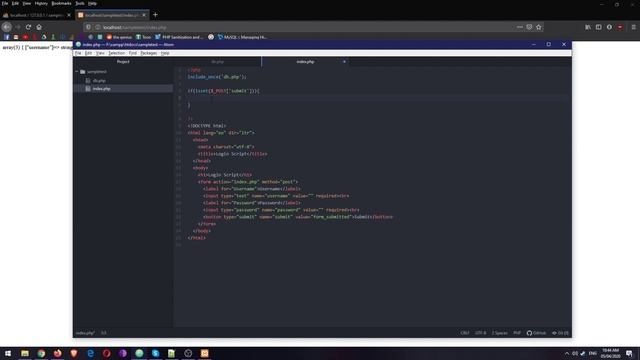Screen dimensions: 640x360
Task: Click the DOCTYPE html code line
Action: click(x=207, y=126)
